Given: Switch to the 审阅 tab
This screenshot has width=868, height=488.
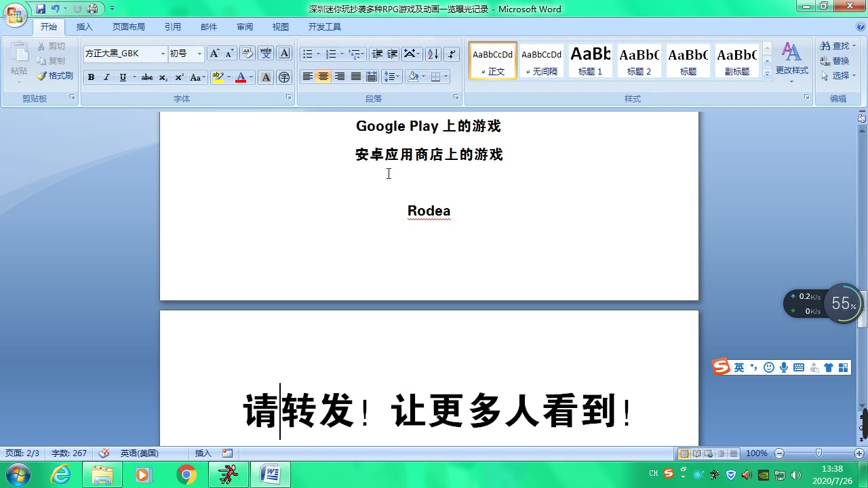Looking at the screenshot, I should (x=245, y=27).
